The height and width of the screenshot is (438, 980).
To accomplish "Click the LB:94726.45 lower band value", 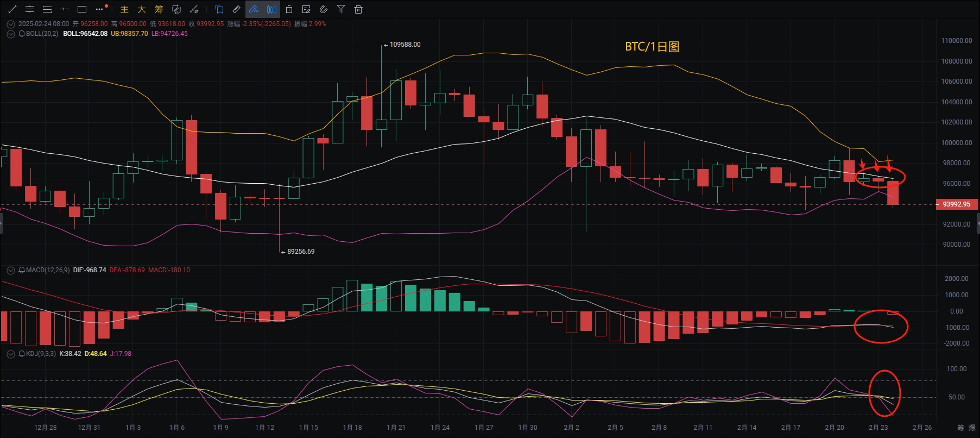I will 169,34.
